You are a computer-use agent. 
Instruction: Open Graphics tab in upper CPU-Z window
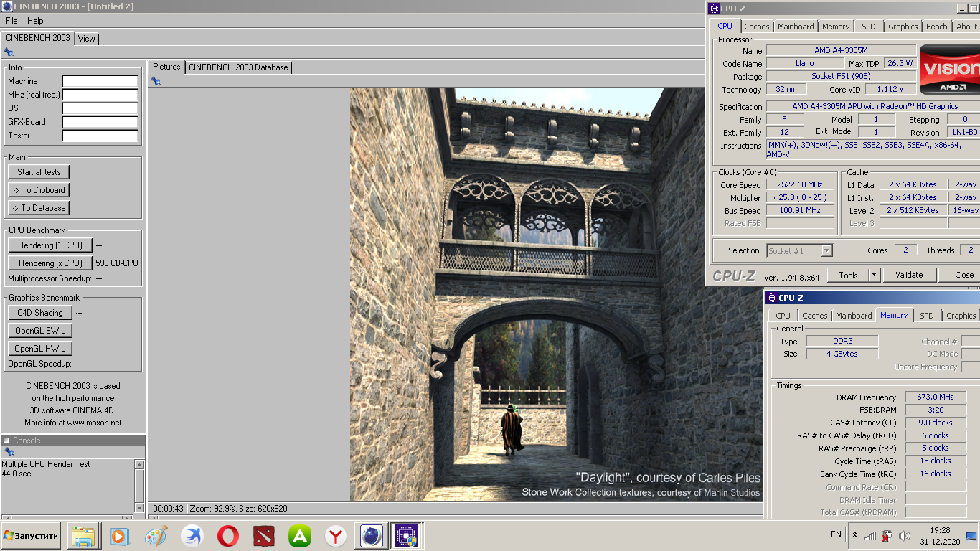pyautogui.click(x=903, y=27)
